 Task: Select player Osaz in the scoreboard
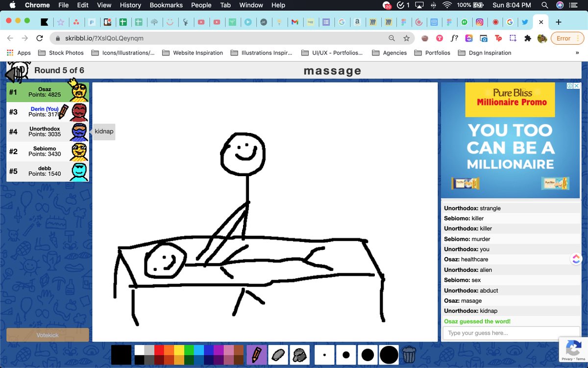tap(48, 92)
